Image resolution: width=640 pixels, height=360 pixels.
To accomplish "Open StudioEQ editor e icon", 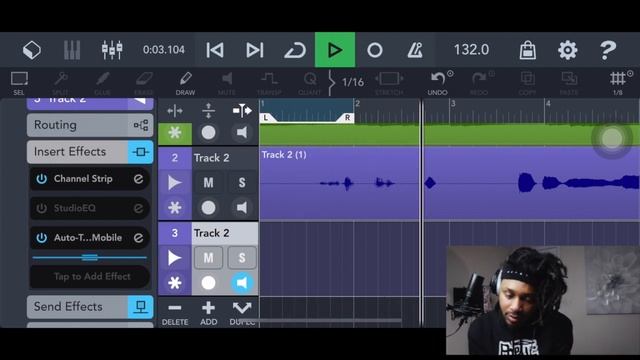I will point(138,208).
